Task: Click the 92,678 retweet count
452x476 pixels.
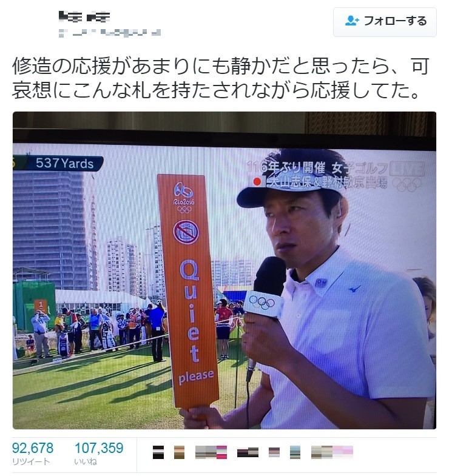Action: [x=33, y=448]
